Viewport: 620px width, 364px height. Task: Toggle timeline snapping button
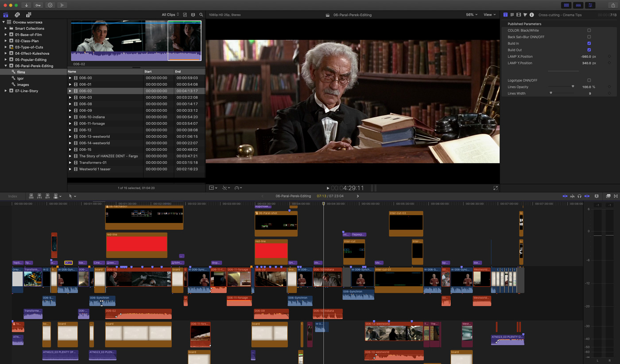point(587,196)
